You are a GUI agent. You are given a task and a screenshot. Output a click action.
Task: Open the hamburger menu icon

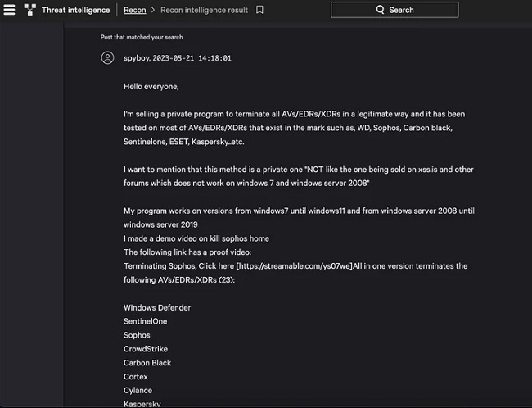point(9,10)
